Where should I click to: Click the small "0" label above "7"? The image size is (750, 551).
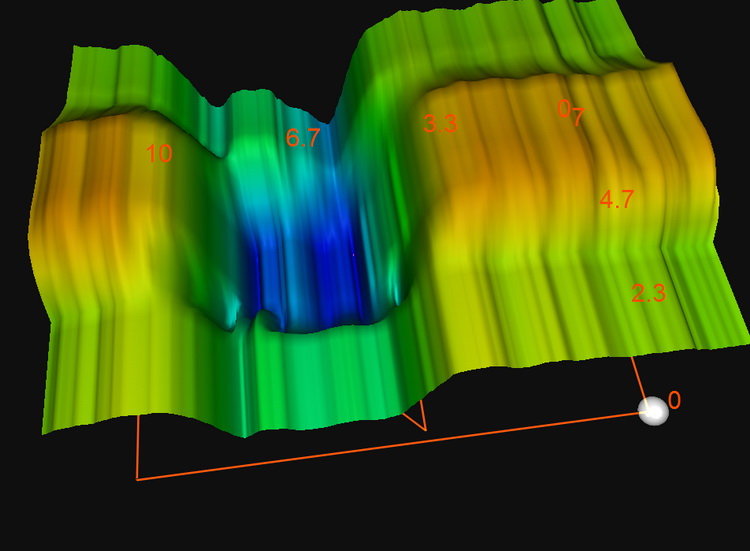pos(564,107)
